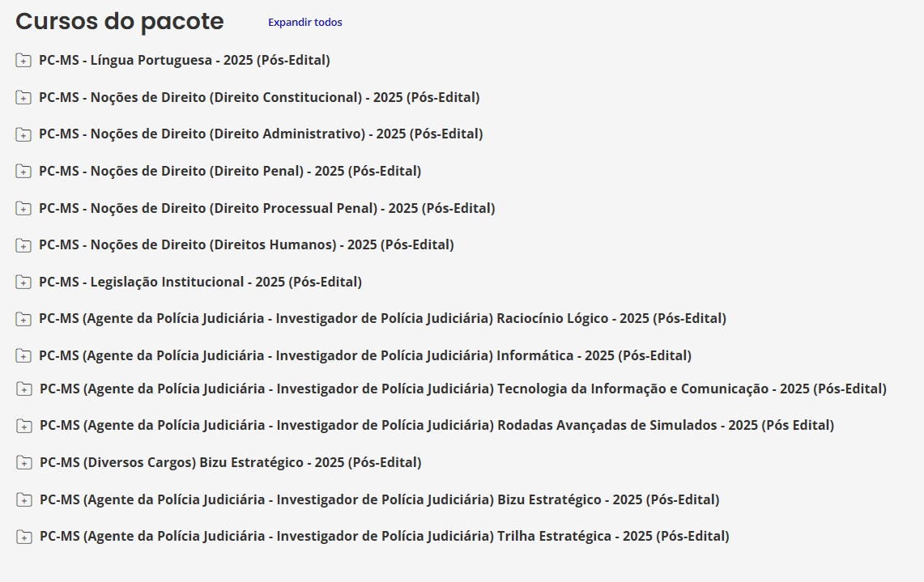Select the Direito Constitucional course title
Screen dimensions: 924x582
[259, 96]
